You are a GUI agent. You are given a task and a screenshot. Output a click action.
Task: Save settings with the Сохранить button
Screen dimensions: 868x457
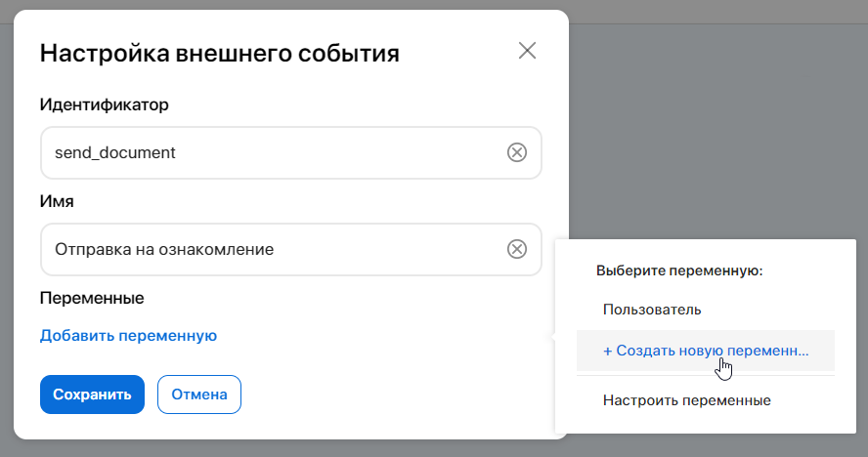[92, 395]
